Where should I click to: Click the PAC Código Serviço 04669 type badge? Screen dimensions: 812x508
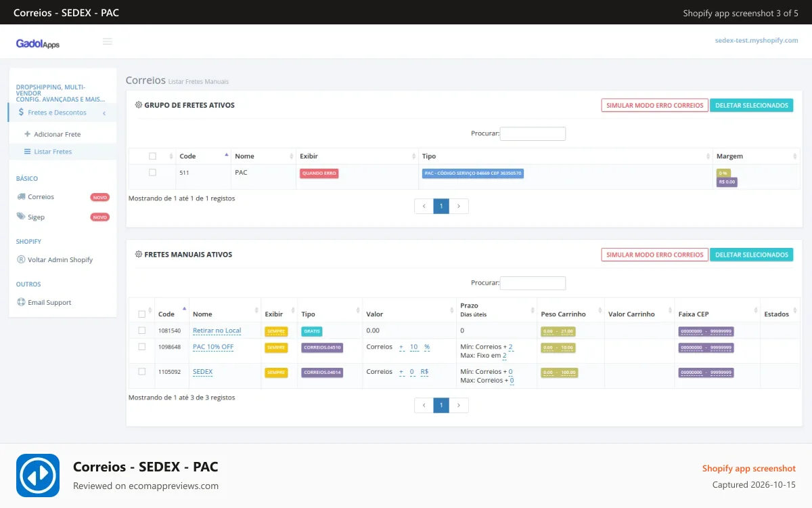coord(473,173)
